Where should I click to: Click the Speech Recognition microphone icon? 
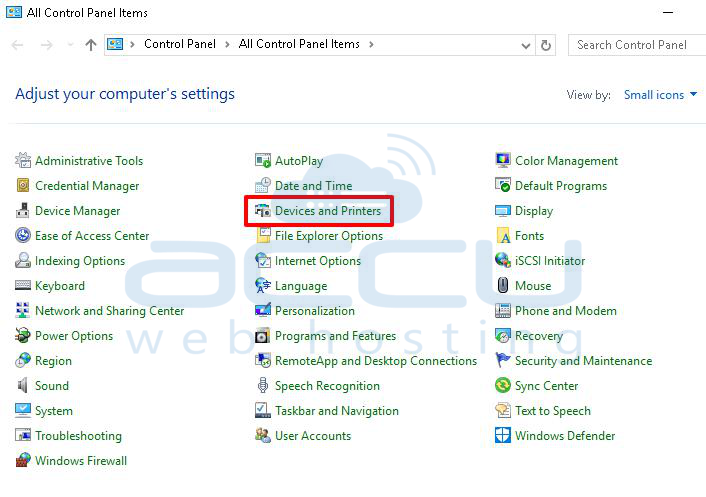point(262,385)
